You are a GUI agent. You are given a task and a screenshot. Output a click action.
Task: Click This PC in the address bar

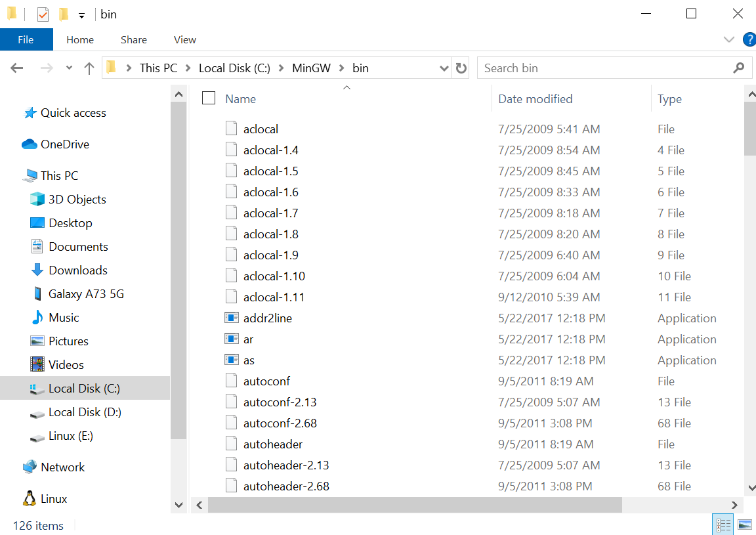click(158, 68)
